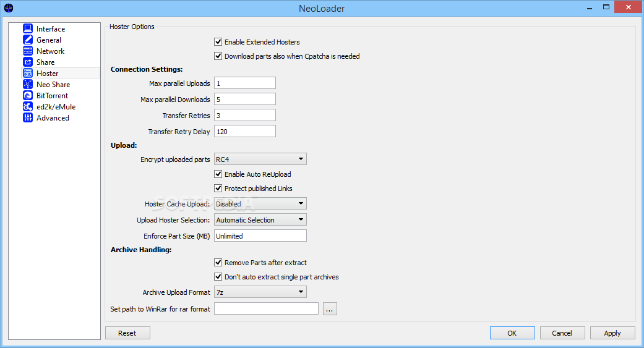Screen dimensions: 644x348
Task: Open the Network settings page
Action: point(50,51)
